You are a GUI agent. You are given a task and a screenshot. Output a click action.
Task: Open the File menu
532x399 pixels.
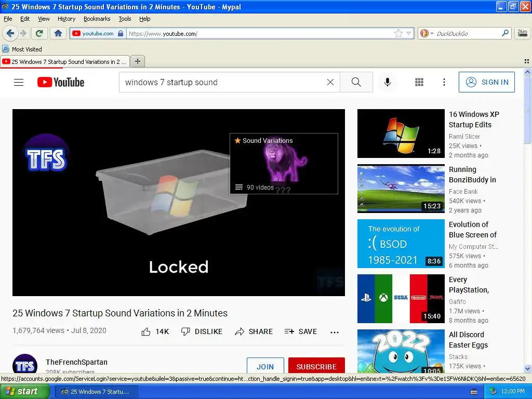pos(8,19)
